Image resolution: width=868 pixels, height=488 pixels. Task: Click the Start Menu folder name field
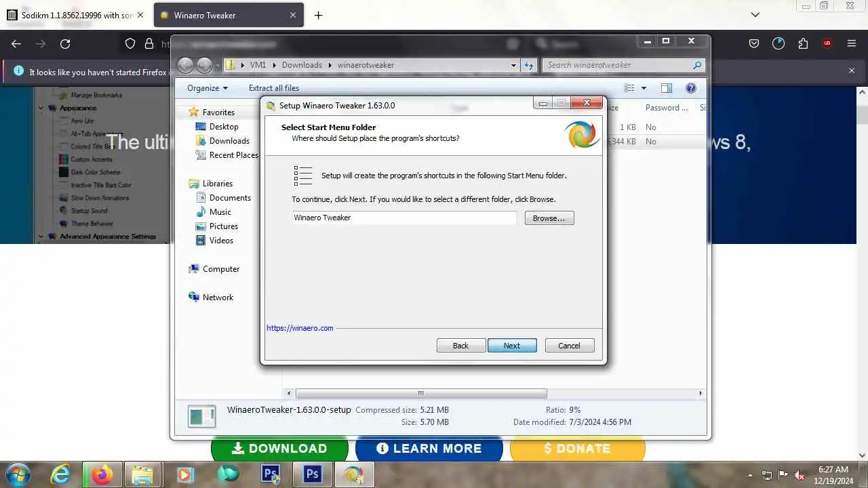[404, 218]
